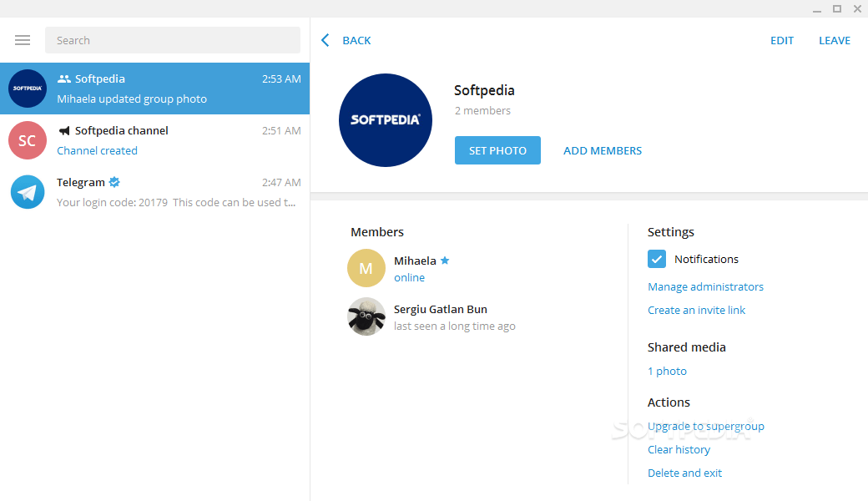Click Create an invite link
This screenshot has width=868, height=501.
[x=696, y=310]
